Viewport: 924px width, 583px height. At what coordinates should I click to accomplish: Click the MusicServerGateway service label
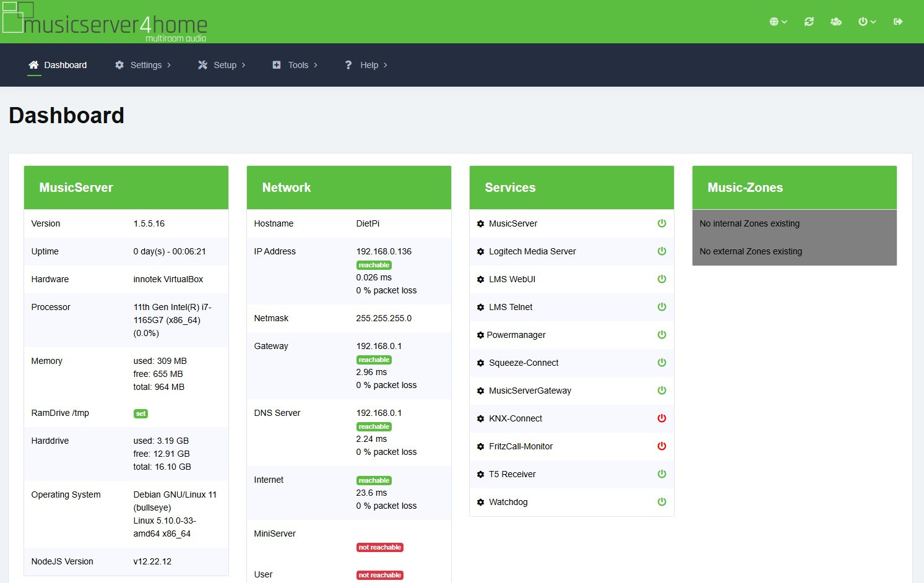pyautogui.click(x=530, y=391)
